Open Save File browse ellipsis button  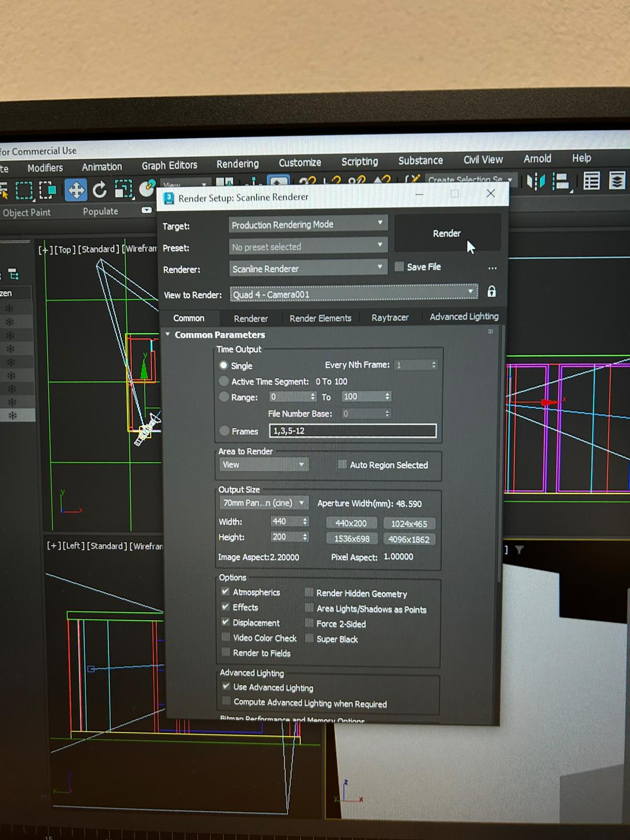(x=492, y=268)
